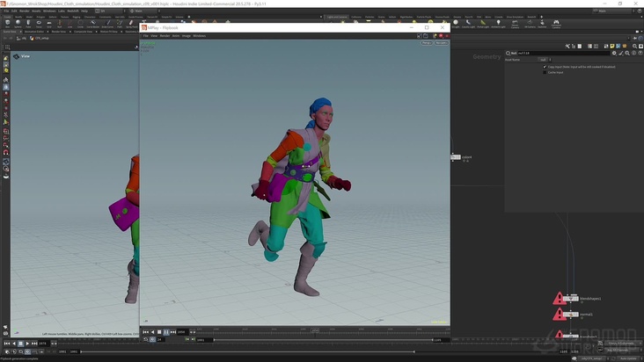644x362 pixels.
Task: Click the play button on main timeline
Action: click(27, 344)
